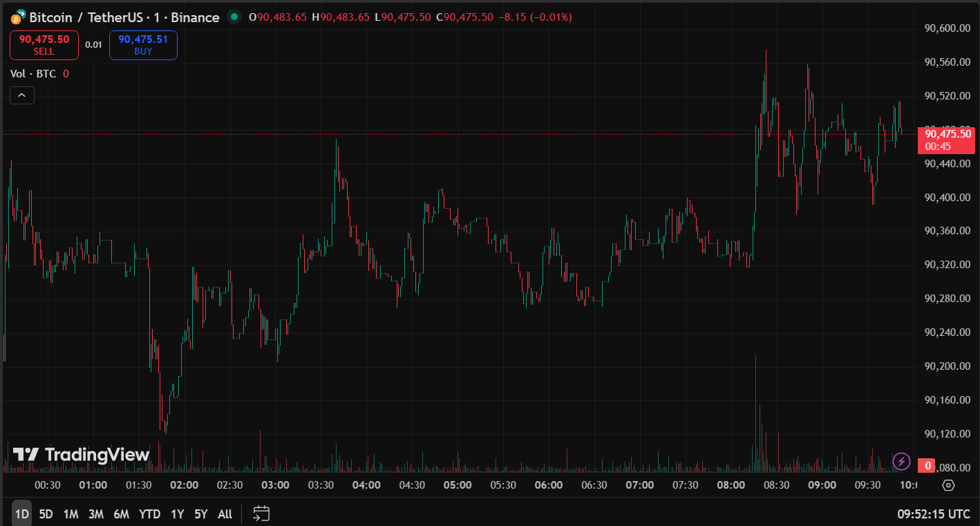
Task: Click the open value O90,483.65
Action: (x=277, y=17)
